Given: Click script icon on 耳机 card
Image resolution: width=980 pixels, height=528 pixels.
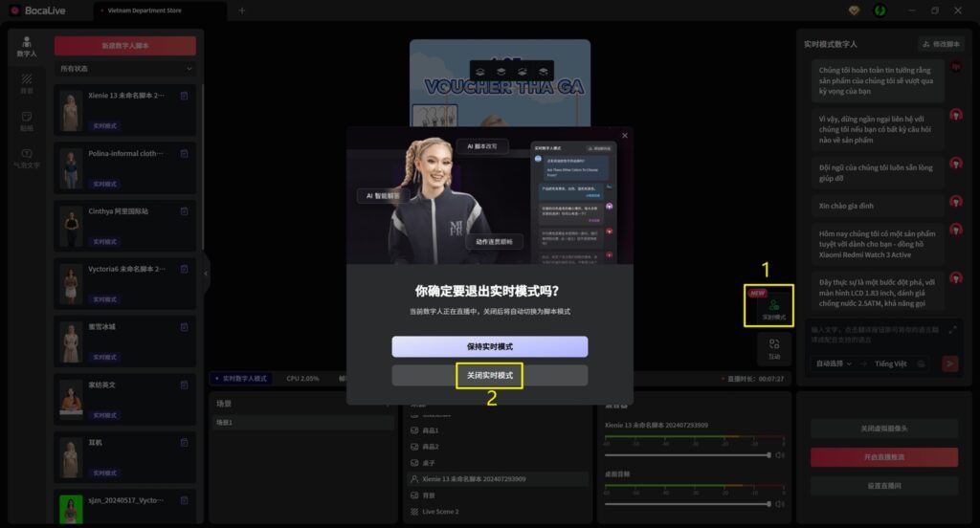Looking at the screenshot, I should 185,443.
